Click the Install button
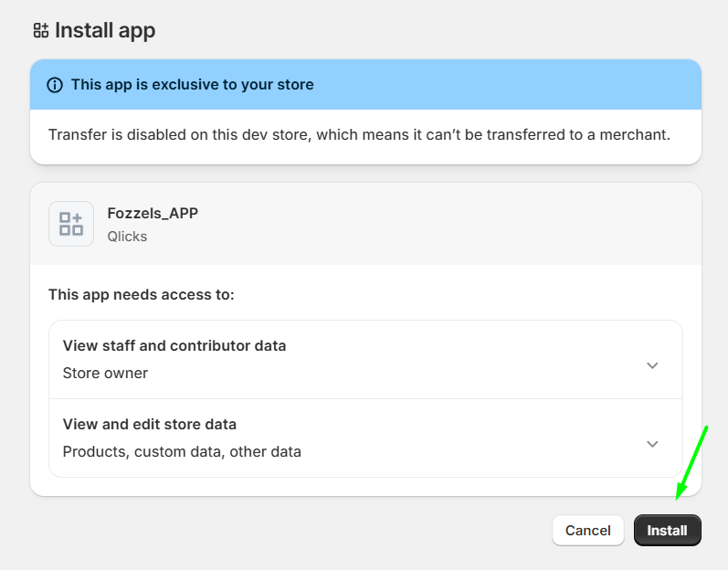The image size is (728, 570). click(667, 530)
